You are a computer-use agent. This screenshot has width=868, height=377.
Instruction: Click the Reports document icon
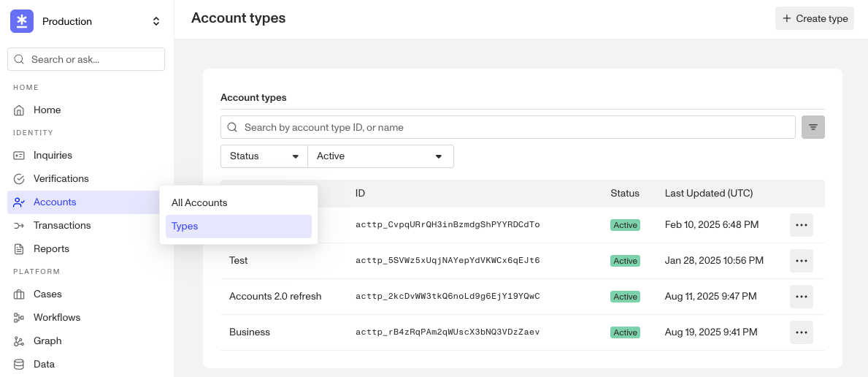pyautogui.click(x=19, y=249)
